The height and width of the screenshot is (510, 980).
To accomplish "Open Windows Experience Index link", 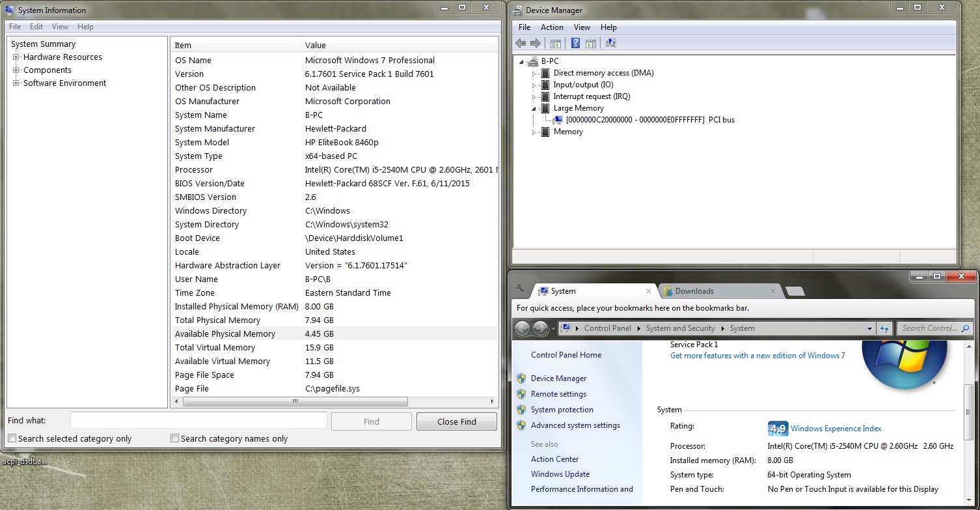I will [x=836, y=429].
